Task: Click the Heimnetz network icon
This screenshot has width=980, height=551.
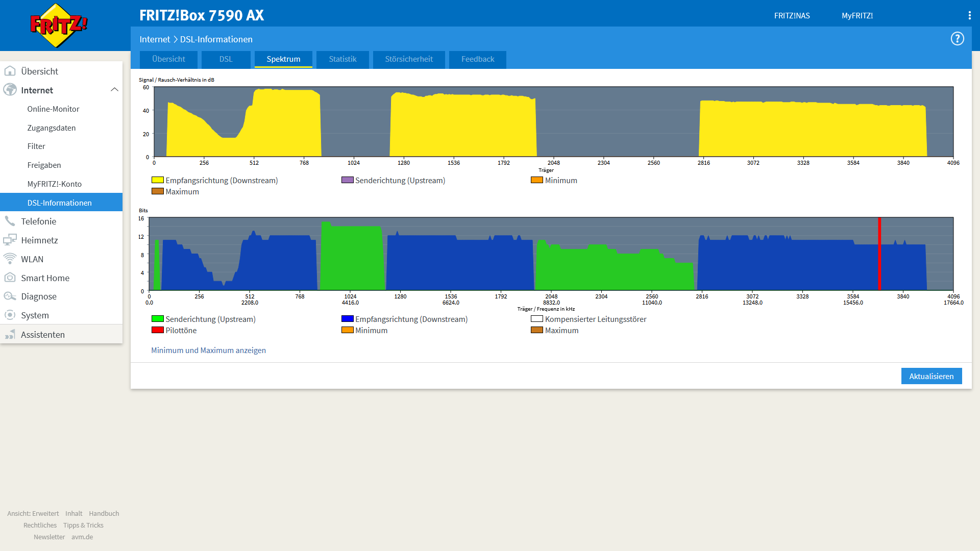Action: tap(10, 240)
